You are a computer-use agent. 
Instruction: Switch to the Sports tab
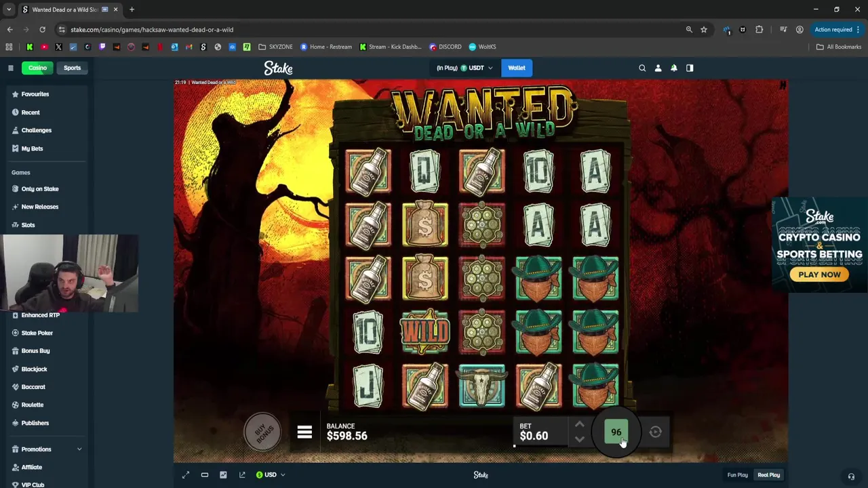(x=72, y=68)
